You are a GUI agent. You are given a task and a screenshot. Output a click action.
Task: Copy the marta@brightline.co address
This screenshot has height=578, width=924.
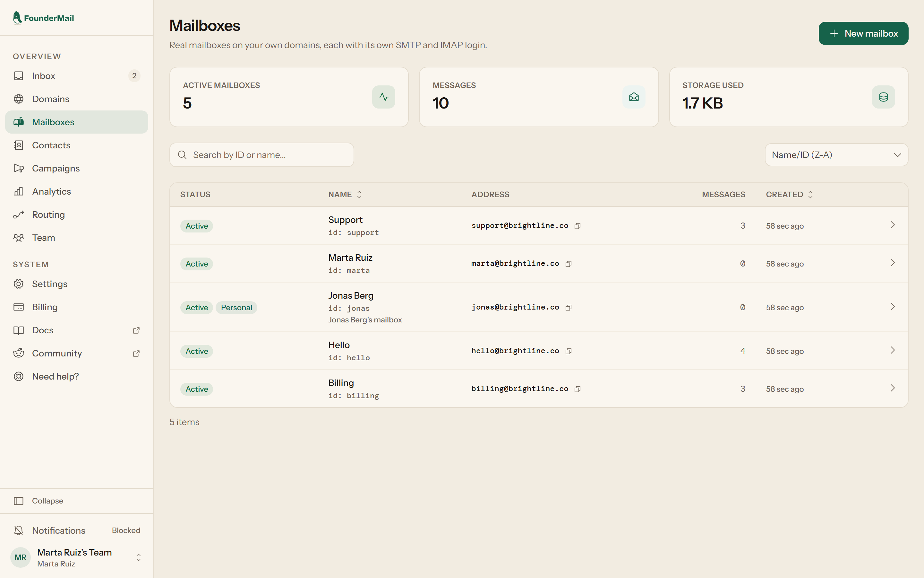tap(568, 264)
